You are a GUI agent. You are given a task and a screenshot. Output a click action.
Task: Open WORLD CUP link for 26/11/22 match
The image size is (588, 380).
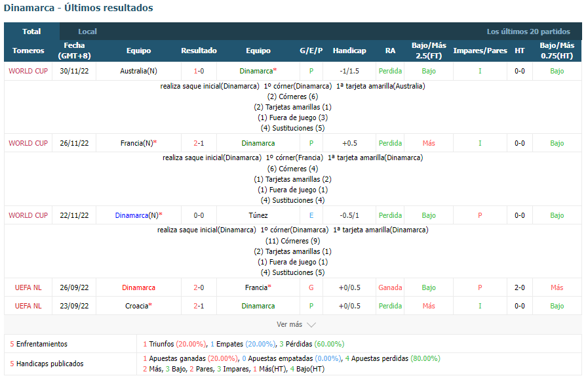pos(28,143)
